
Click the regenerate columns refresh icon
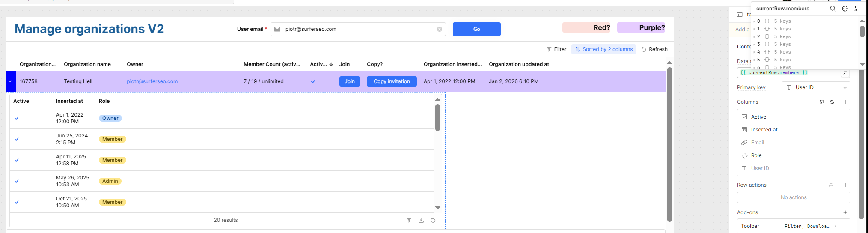[x=832, y=102]
